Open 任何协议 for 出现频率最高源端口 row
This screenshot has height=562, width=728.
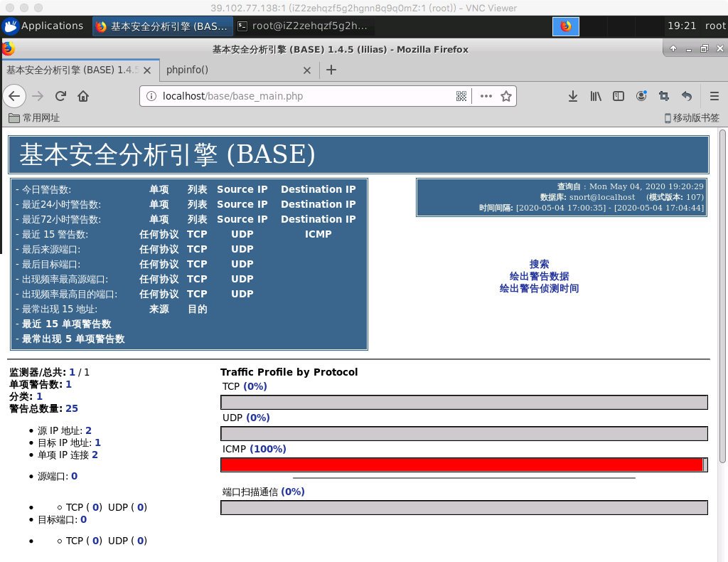point(159,279)
